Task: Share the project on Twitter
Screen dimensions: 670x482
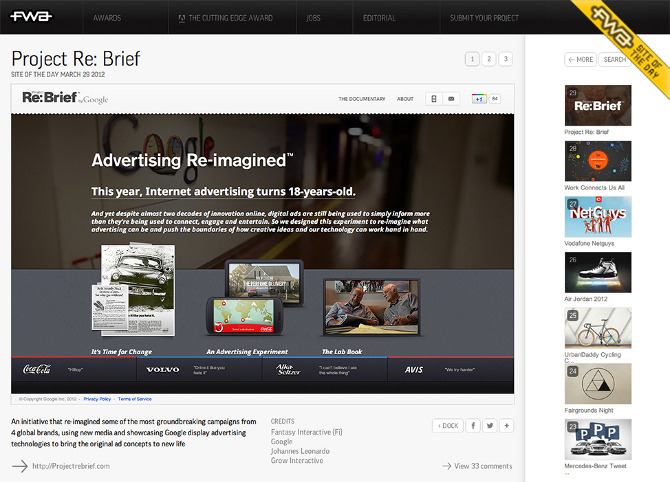Action: pyautogui.click(x=490, y=426)
